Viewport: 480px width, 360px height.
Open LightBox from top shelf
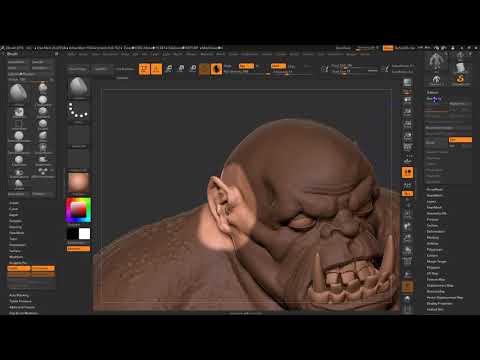click(x=101, y=69)
